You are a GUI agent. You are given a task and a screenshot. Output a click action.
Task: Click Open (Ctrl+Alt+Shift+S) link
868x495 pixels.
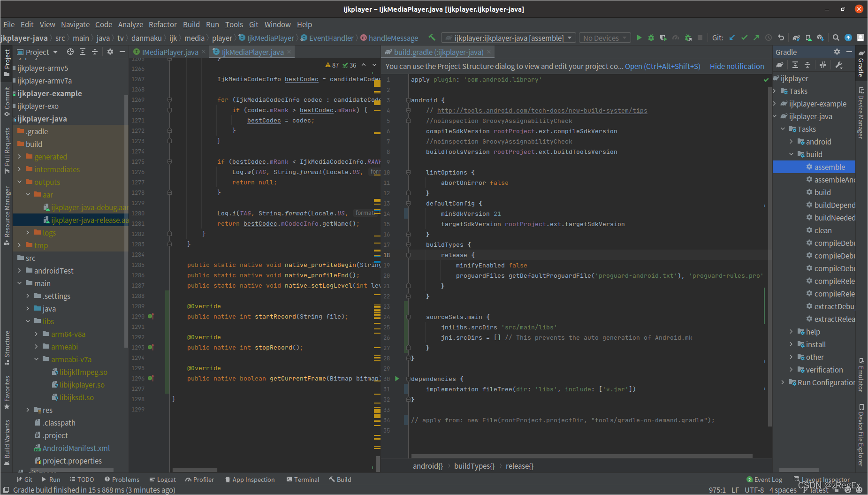coord(662,66)
